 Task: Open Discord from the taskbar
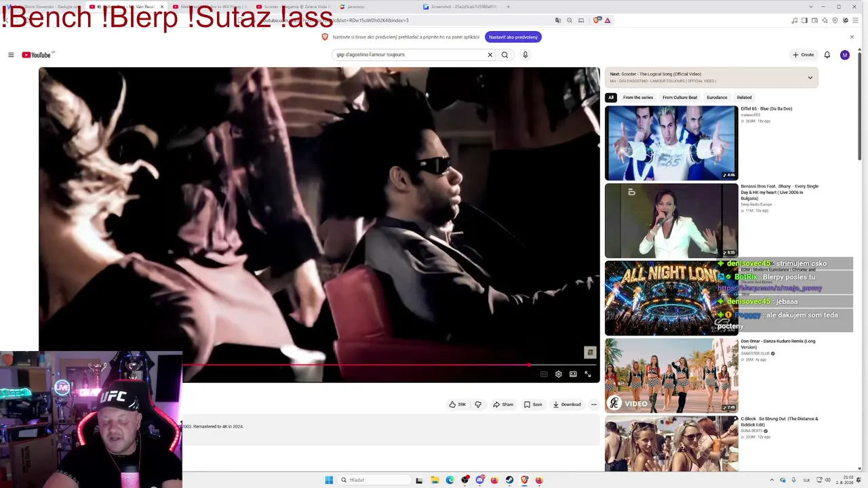click(x=479, y=480)
